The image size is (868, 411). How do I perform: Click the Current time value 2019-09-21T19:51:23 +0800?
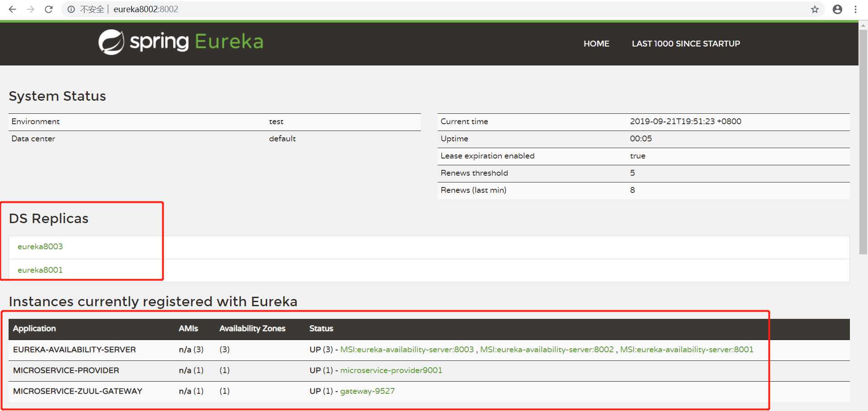click(x=685, y=121)
